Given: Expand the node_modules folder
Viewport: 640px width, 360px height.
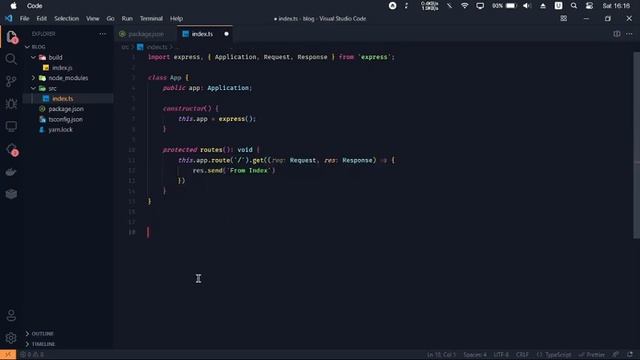Looking at the screenshot, I should [33, 78].
